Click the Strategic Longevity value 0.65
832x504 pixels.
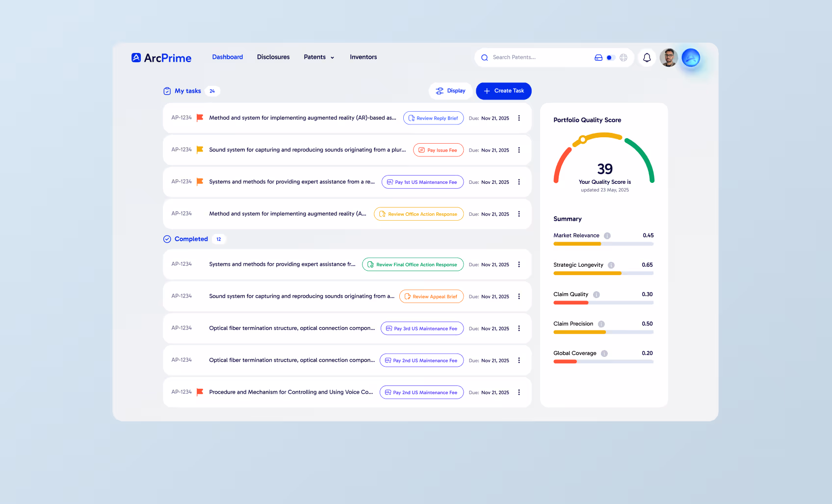point(647,265)
